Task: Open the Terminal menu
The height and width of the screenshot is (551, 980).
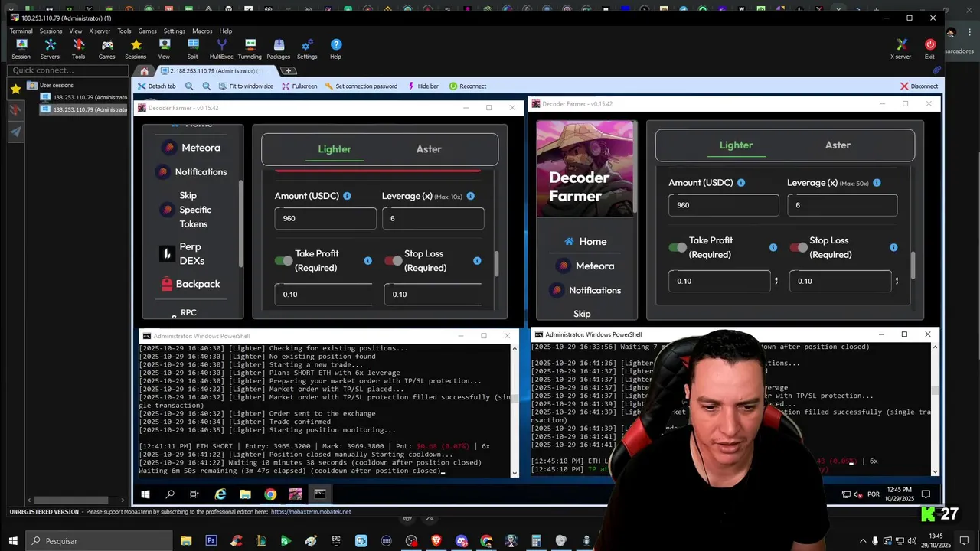Action: [x=21, y=31]
